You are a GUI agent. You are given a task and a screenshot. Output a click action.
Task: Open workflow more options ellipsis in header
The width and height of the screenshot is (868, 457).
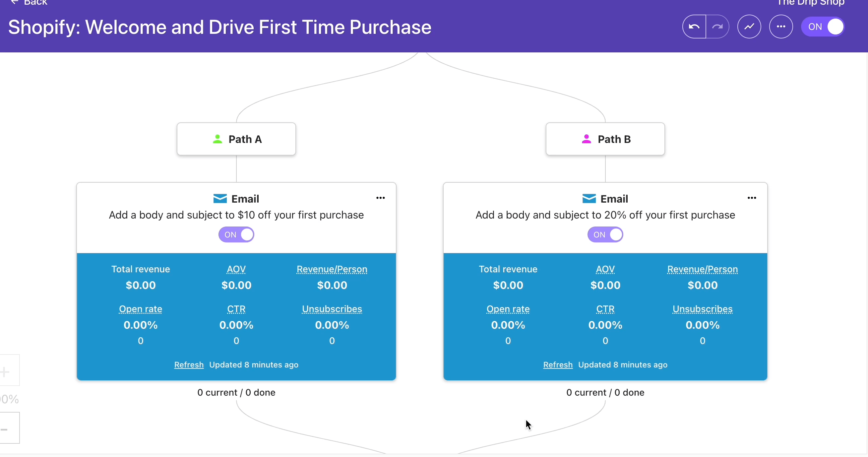(x=781, y=27)
